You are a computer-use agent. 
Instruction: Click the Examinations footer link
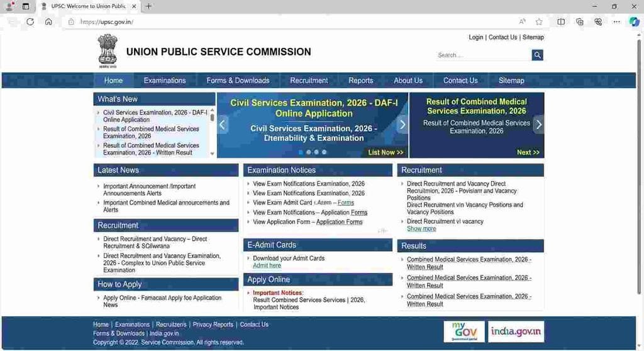(x=132, y=325)
